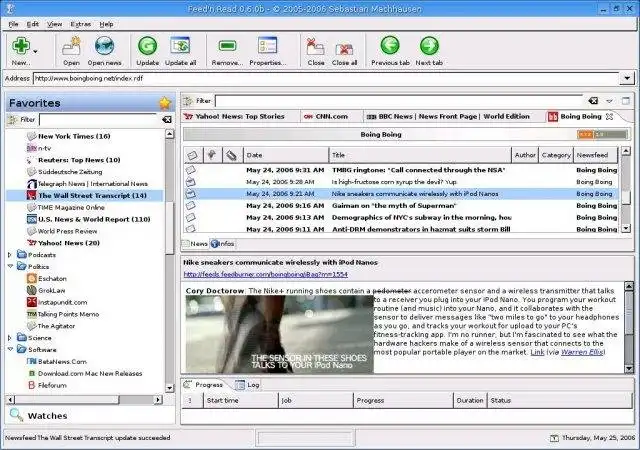Click the Favorites filter text field
The width and height of the screenshot is (640, 450).
[x=98, y=120]
